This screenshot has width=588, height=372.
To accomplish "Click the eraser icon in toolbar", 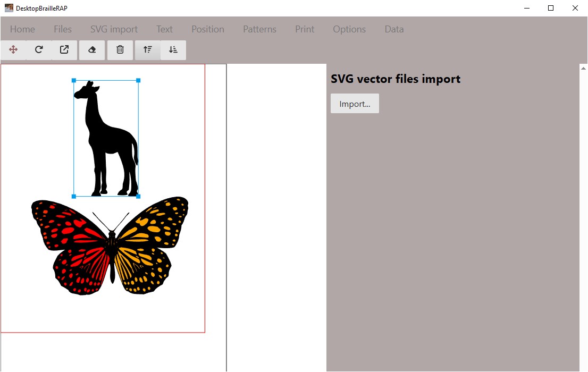I will coord(92,50).
